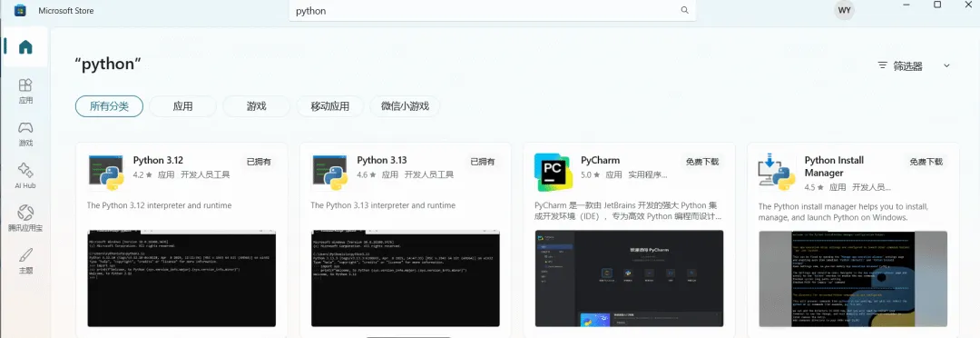Click the 4.6 star rating for Python 3.13

click(x=367, y=175)
